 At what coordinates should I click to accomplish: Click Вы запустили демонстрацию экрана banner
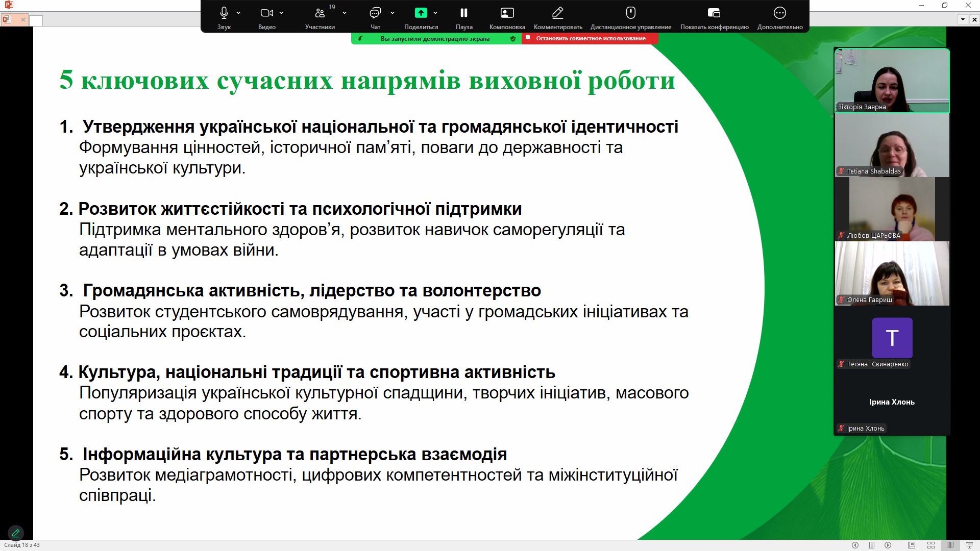(x=435, y=39)
